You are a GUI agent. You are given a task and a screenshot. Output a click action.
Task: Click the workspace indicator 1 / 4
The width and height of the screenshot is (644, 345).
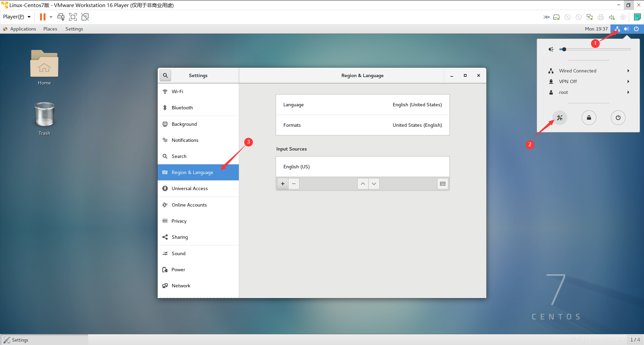point(635,340)
